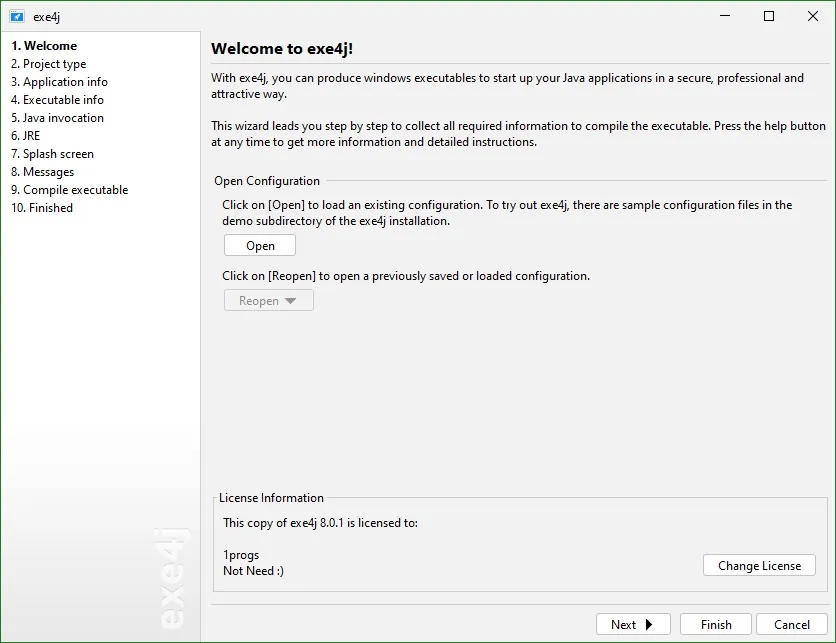This screenshot has width=836, height=643.
Task: Click the Change License button
Action: tap(759, 565)
